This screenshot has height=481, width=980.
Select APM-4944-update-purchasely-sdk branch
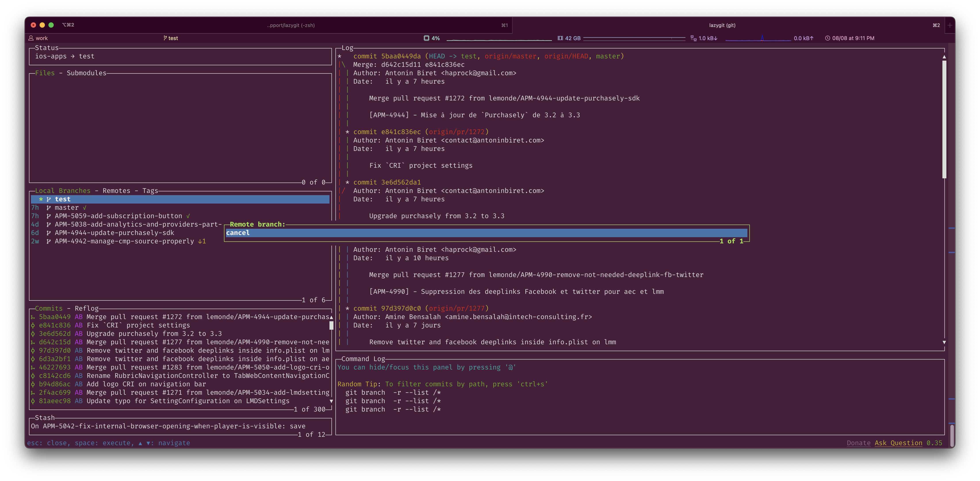coord(114,233)
